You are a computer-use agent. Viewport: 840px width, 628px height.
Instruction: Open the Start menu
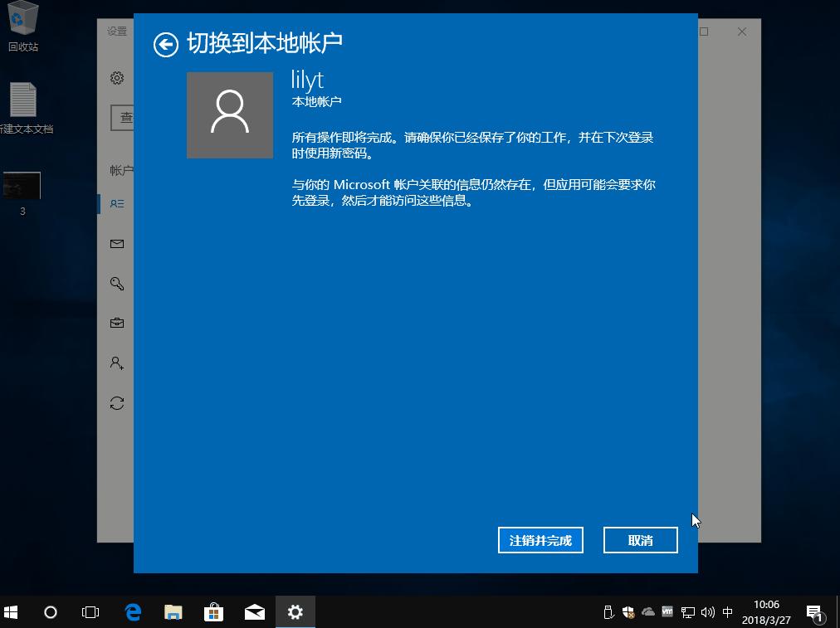[12, 612]
